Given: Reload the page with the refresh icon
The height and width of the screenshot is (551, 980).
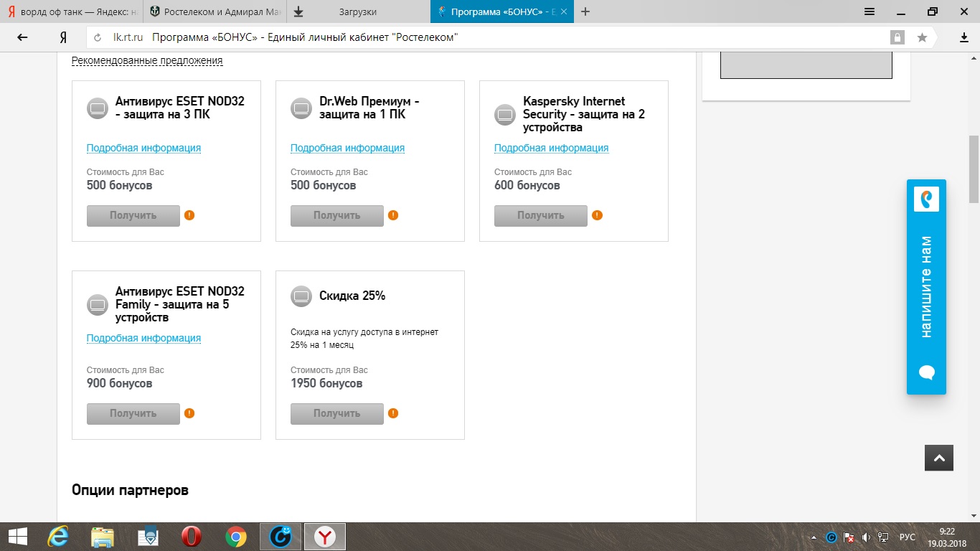Looking at the screenshot, I should pyautogui.click(x=98, y=37).
